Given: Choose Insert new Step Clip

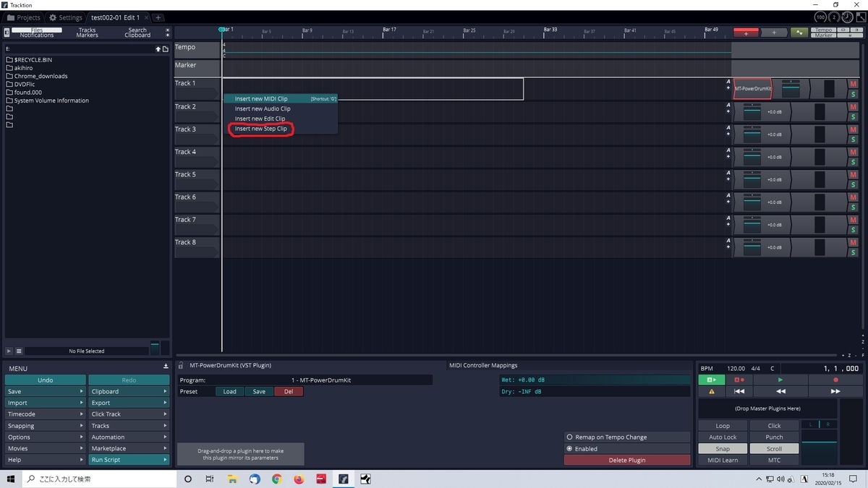Looking at the screenshot, I should pyautogui.click(x=280, y=129).
